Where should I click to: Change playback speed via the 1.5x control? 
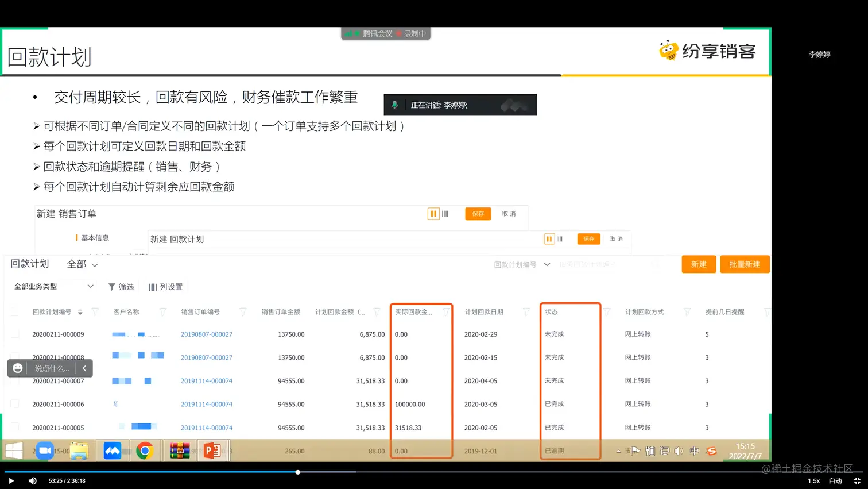coord(814,481)
